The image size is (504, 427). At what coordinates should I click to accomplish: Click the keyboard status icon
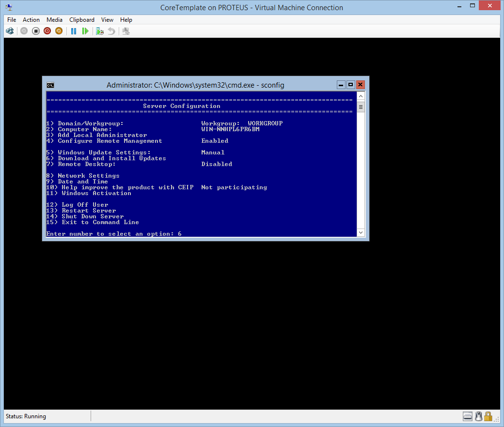(468, 416)
